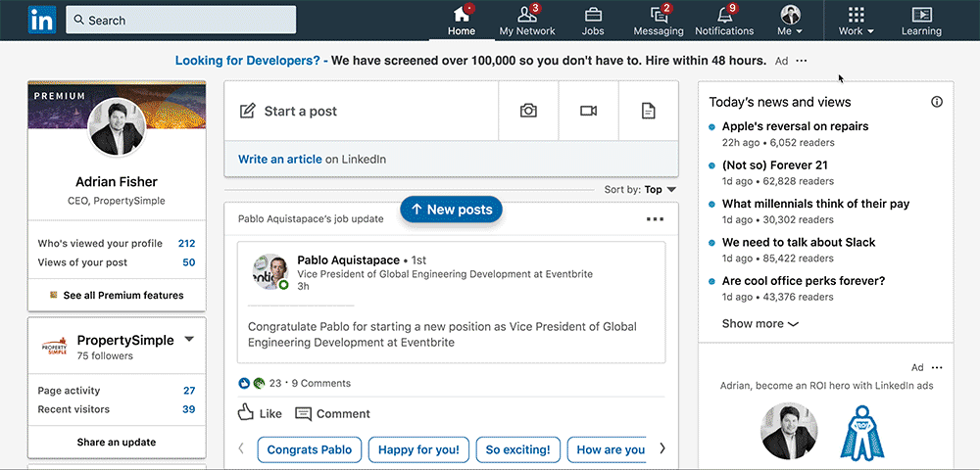Open sidebar ad options ellipsis
980x470 pixels.
(x=936, y=367)
